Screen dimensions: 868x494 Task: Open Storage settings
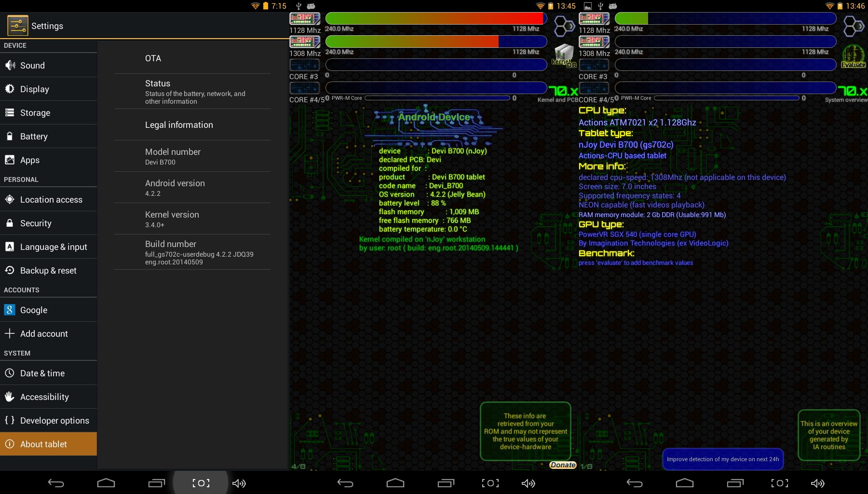pyautogui.click(x=48, y=112)
